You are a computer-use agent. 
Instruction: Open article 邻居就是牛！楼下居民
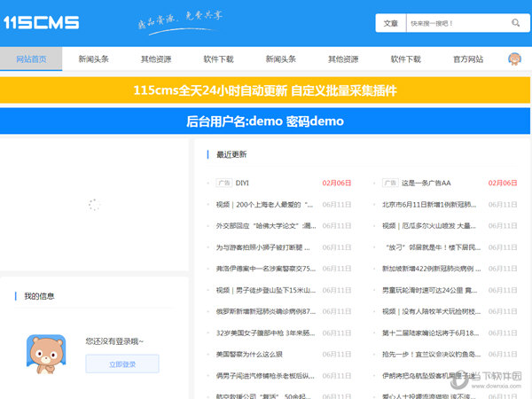[x=433, y=247]
